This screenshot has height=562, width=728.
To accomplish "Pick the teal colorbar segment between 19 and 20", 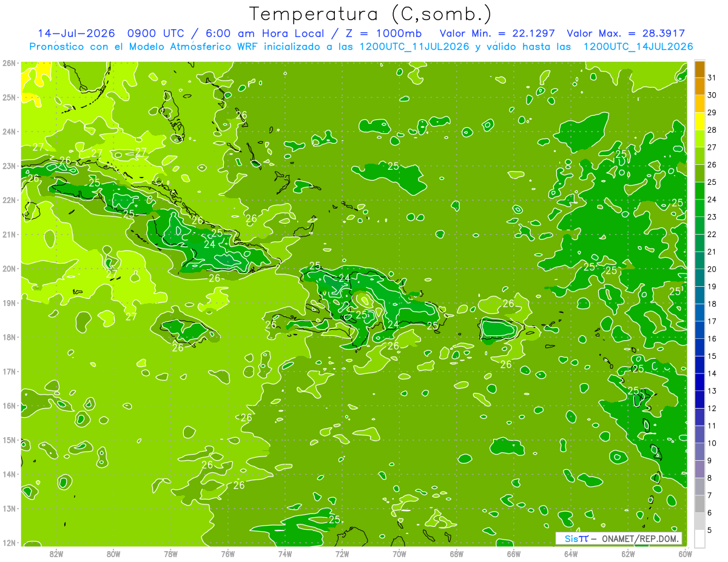I will pyautogui.click(x=699, y=278).
